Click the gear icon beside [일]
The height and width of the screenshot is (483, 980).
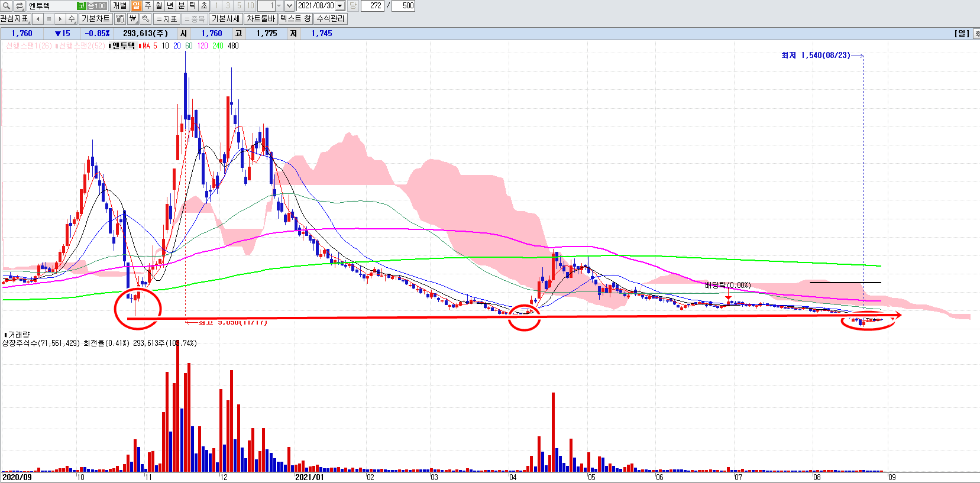976,34
